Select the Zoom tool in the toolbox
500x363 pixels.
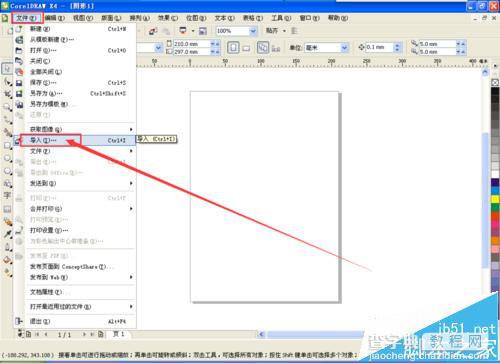click(7, 107)
